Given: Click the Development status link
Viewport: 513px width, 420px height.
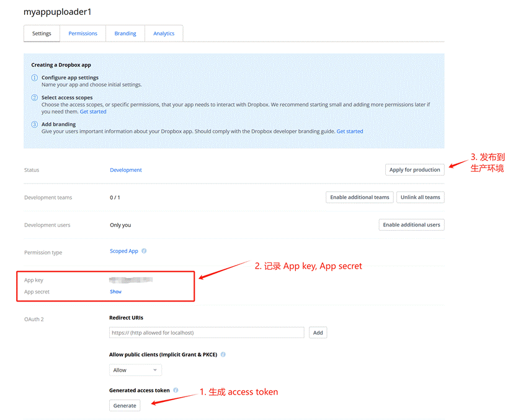Looking at the screenshot, I should click(x=126, y=170).
